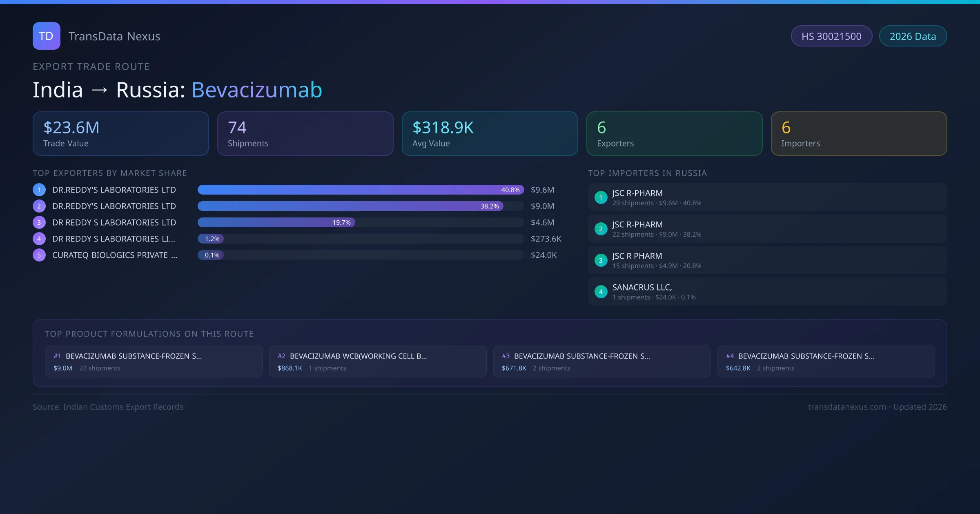
Task: Click rank 1 exporter badge for DR.REDDY'S
Action: (x=39, y=190)
